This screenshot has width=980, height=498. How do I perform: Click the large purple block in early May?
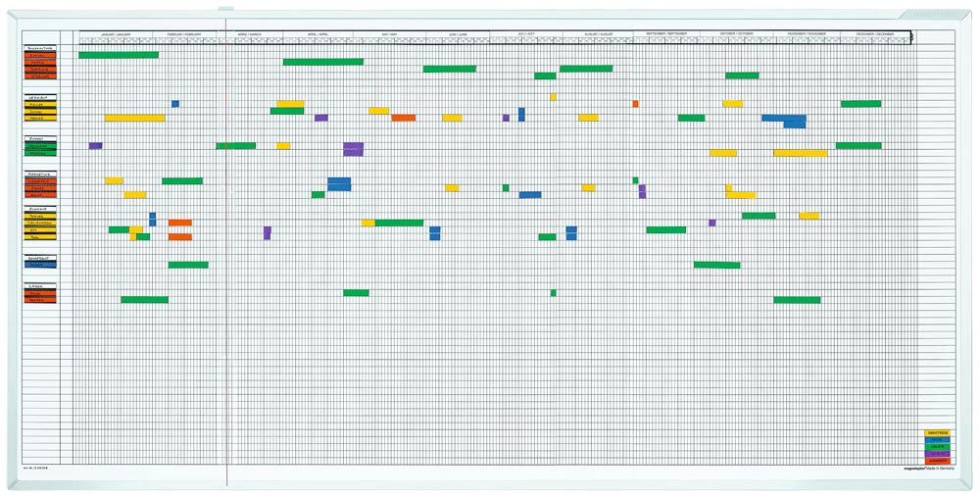coord(354,149)
